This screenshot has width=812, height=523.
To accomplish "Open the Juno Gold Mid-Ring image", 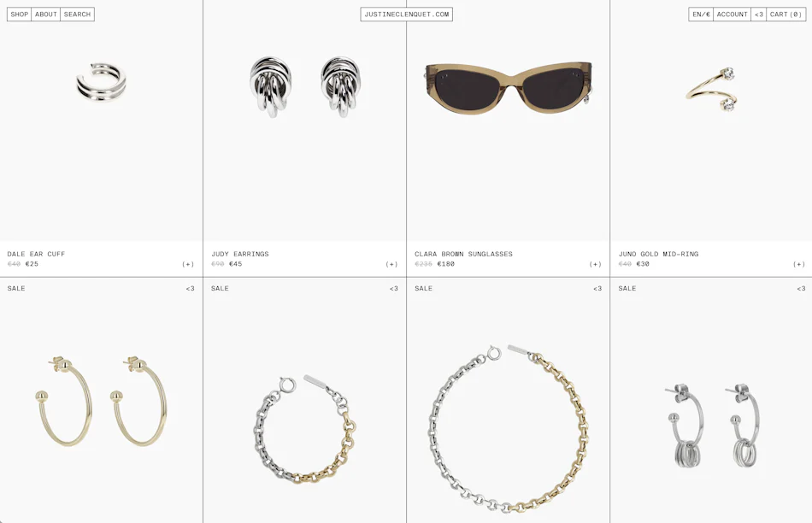I will coord(712,89).
